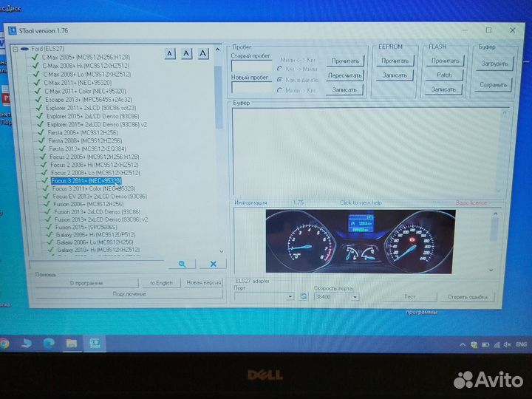532x399 pixels.
Task: Click the model search text field
Action: coord(98,264)
